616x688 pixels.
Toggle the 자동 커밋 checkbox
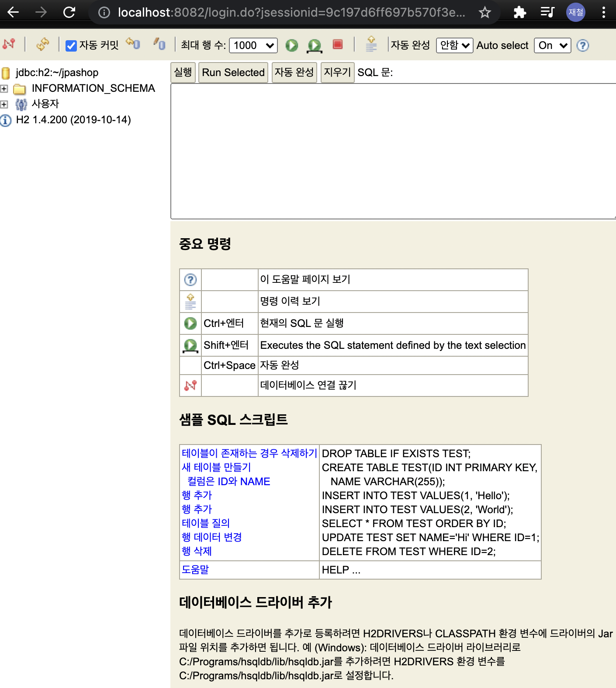click(x=71, y=45)
